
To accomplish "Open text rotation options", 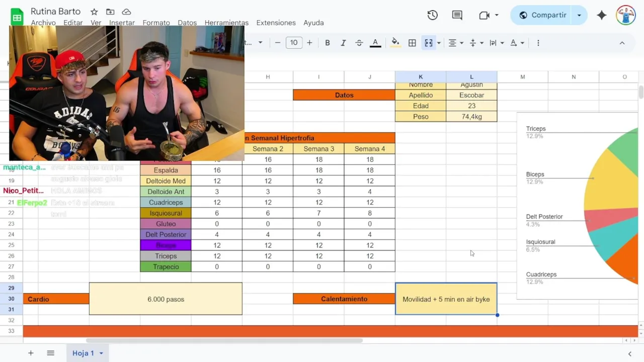I will click(517, 43).
